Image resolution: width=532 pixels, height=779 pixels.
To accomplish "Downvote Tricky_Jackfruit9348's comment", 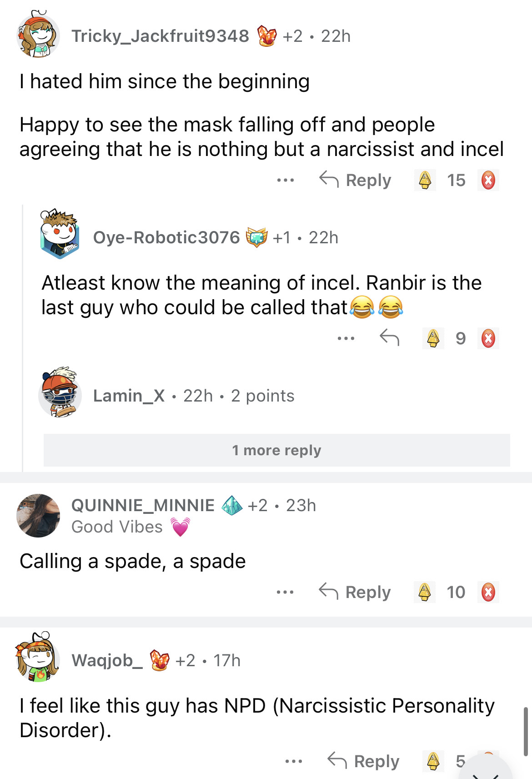I will click(488, 180).
